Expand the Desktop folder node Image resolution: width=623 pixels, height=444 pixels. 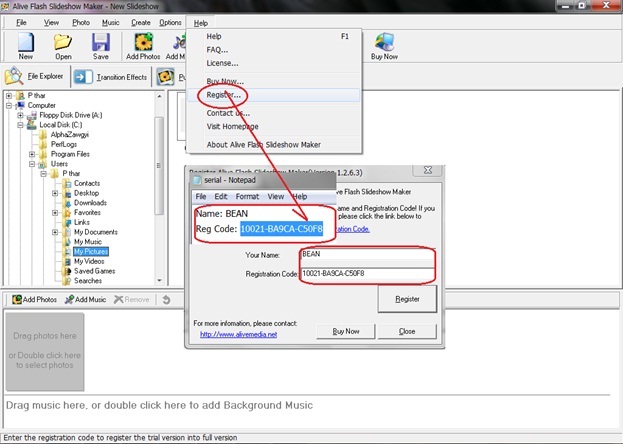[55, 193]
